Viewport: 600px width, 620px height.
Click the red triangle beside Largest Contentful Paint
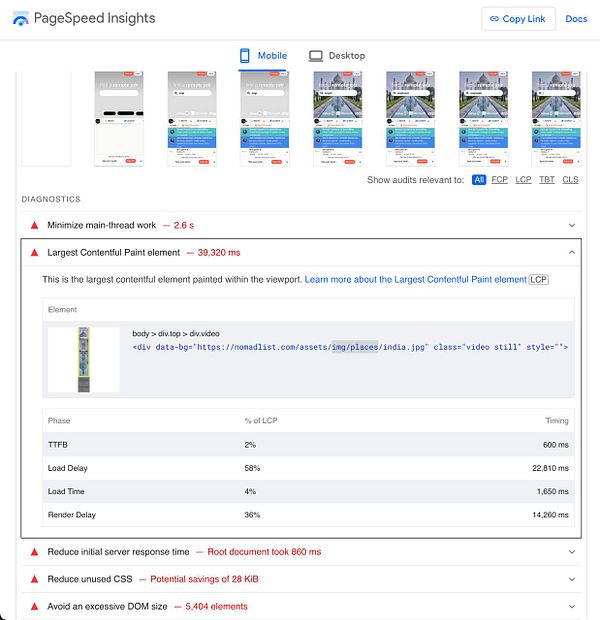[35, 252]
